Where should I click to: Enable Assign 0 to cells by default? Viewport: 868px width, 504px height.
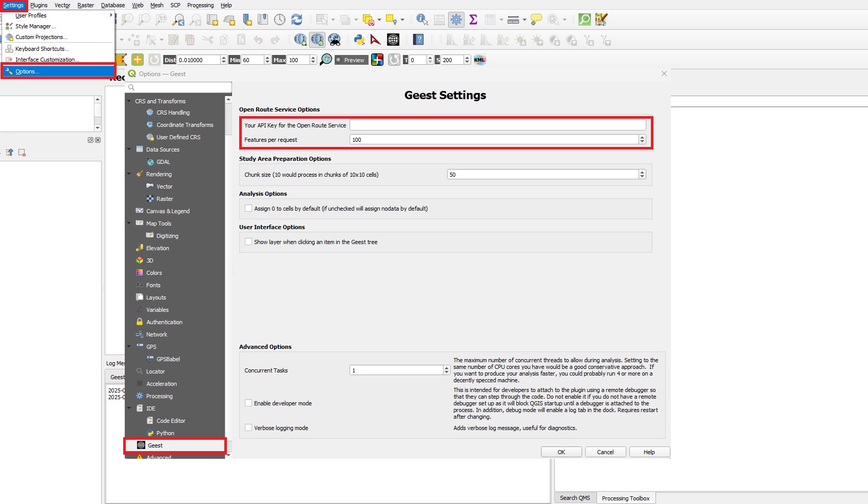click(x=248, y=209)
